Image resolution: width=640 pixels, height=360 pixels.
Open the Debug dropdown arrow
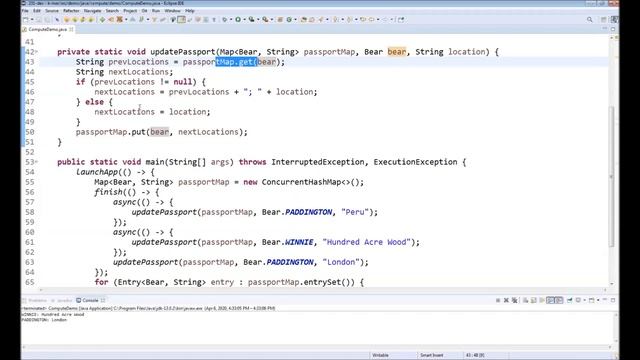(x=231, y=19)
